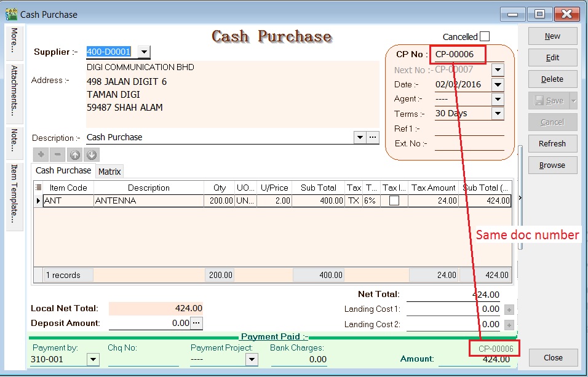
Task: Open the Date picker dropdown
Action: pos(498,84)
